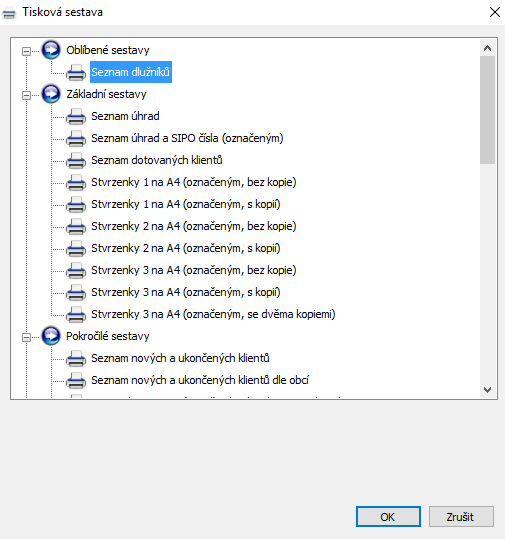
Task: Cancel the dialog with Zrušit
Action: [x=461, y=516]
